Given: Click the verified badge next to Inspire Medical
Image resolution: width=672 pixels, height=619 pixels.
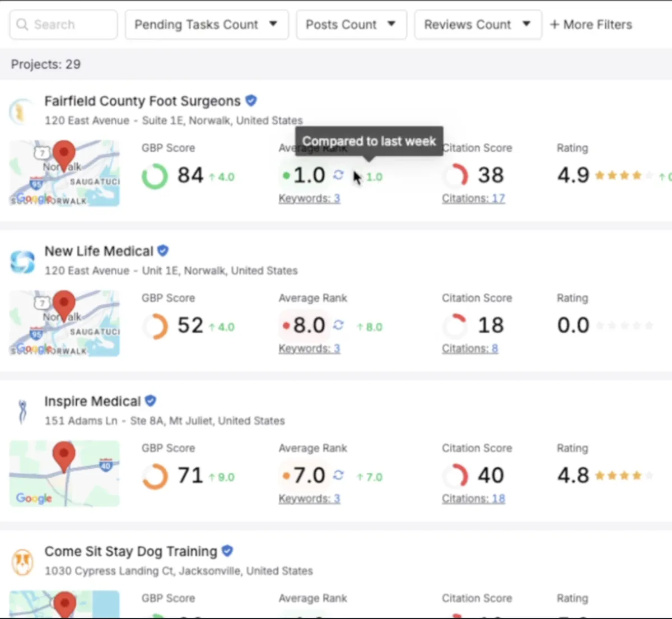Looking at the screenshot, I should tap(151, 401).
